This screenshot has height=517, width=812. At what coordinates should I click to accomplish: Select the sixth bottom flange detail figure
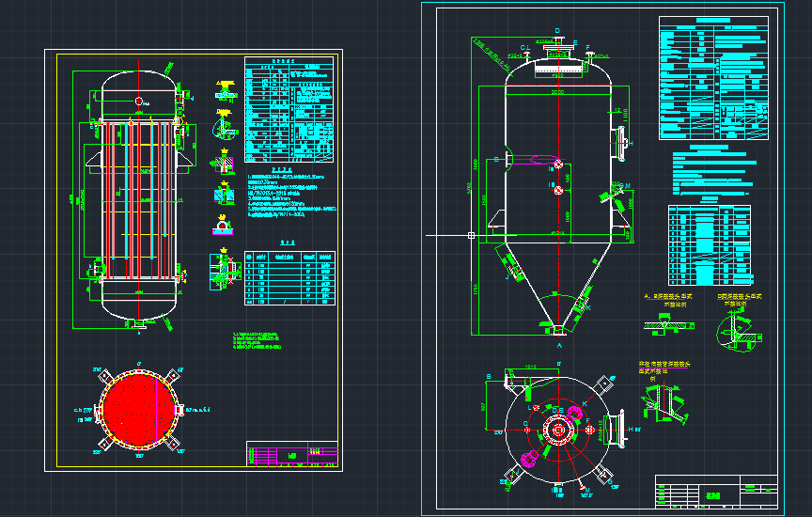tap(225, 269)
